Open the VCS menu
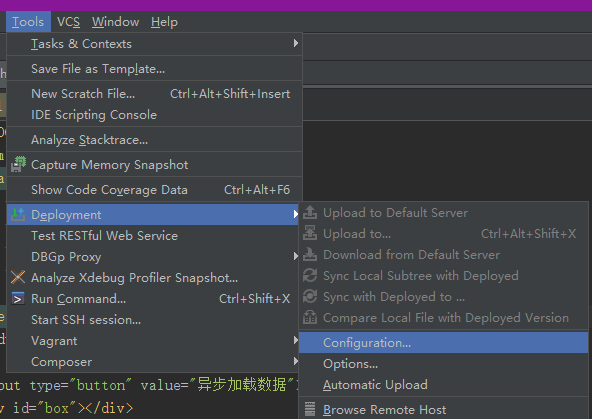Screen dimensions: 592x419 [x=68, y=22]
